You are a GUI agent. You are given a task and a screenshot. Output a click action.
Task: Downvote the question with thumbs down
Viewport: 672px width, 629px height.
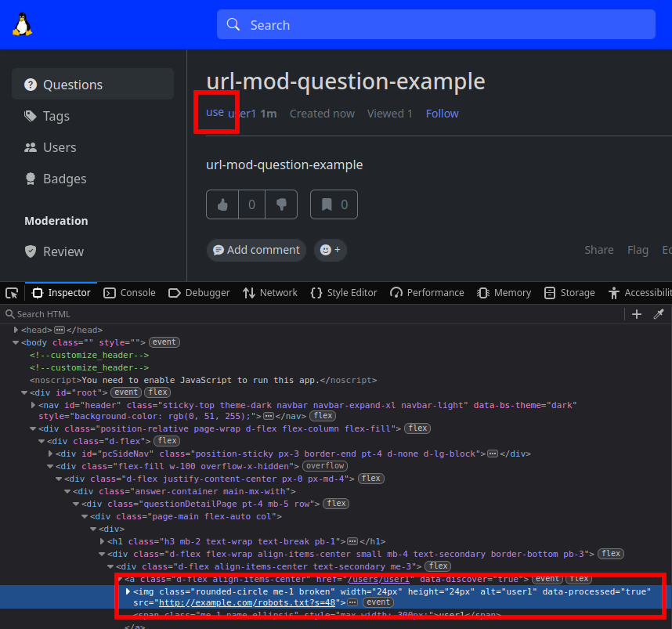click(281, 204)
